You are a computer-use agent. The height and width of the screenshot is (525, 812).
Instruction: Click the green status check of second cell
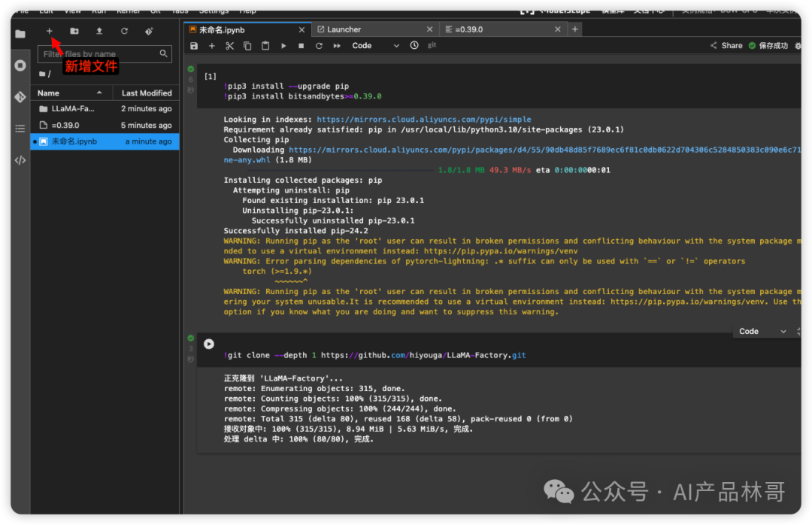[190, 338]
